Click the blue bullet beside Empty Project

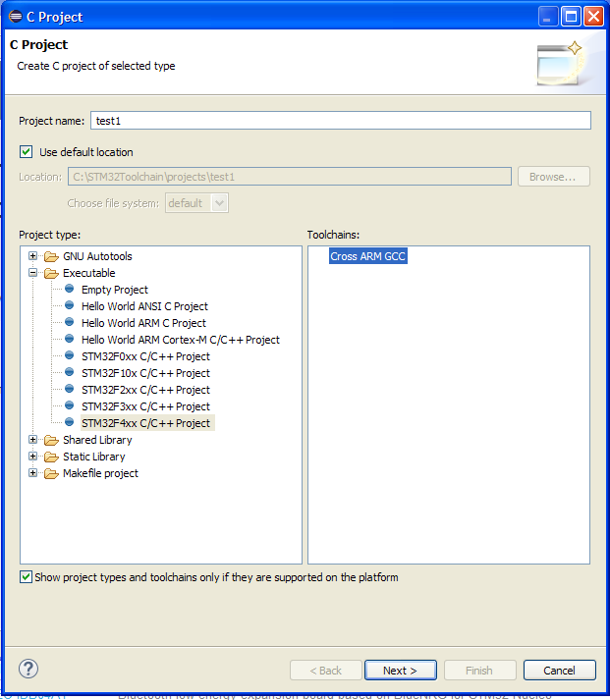[69, 289]
